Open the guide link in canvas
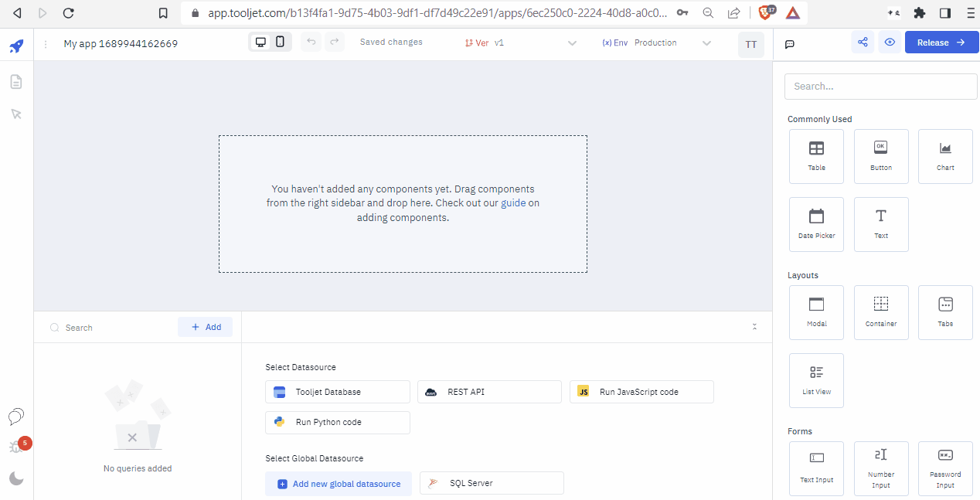The width and height of the screenshot is (980, 500). [512, 203]
